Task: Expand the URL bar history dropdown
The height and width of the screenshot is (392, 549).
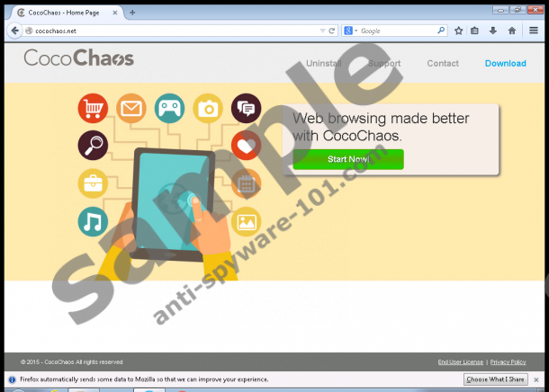Action: [x=321, y=31]
